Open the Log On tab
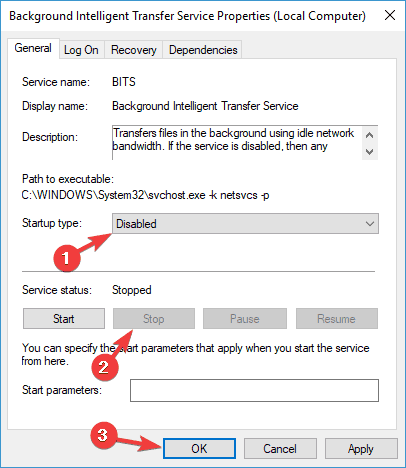The image size is (406, 468). point(81,50)
